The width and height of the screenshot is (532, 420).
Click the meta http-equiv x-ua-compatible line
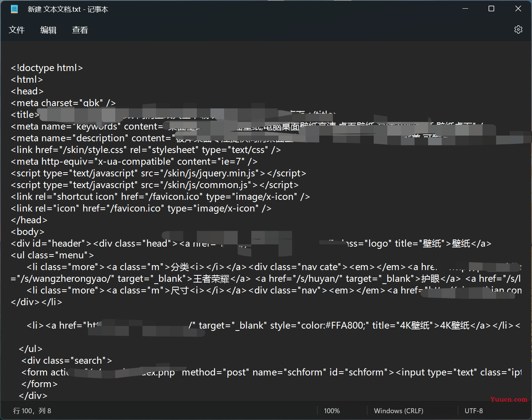[x=134, y=161]
